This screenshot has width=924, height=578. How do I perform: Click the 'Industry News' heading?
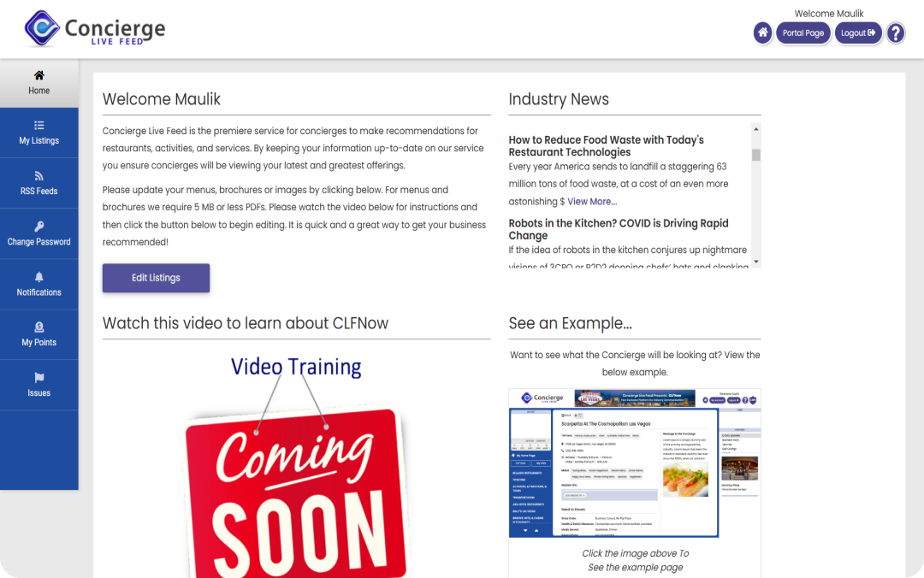tap(559, 99)
